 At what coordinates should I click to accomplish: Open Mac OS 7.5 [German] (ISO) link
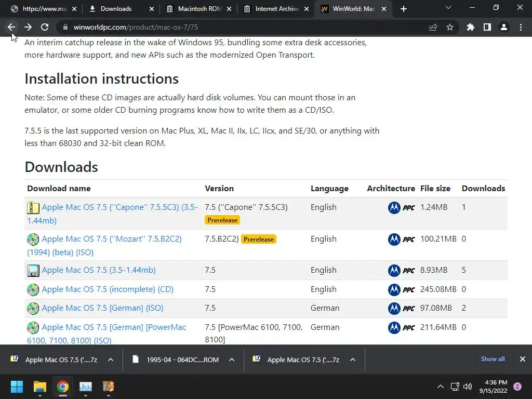[x=102, y=308]
